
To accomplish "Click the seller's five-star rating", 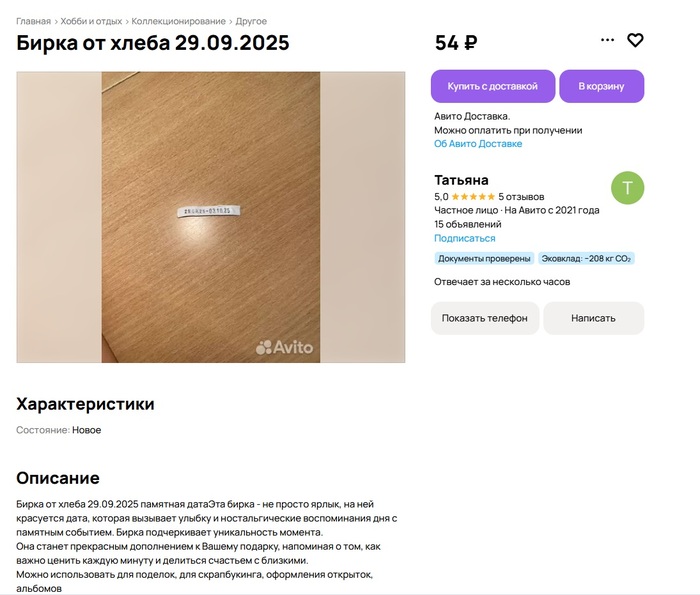I will pyautogui.click(x=472, y=197).
